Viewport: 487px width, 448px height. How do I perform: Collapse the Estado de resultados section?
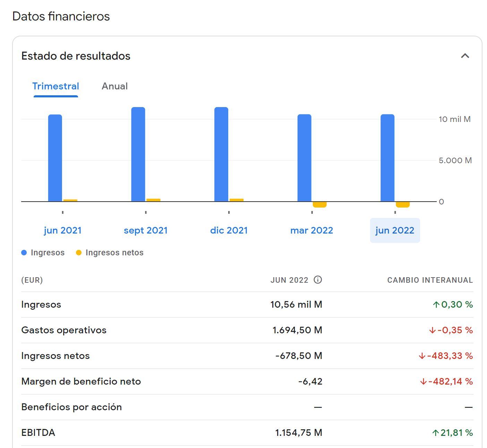coord(465,56)
